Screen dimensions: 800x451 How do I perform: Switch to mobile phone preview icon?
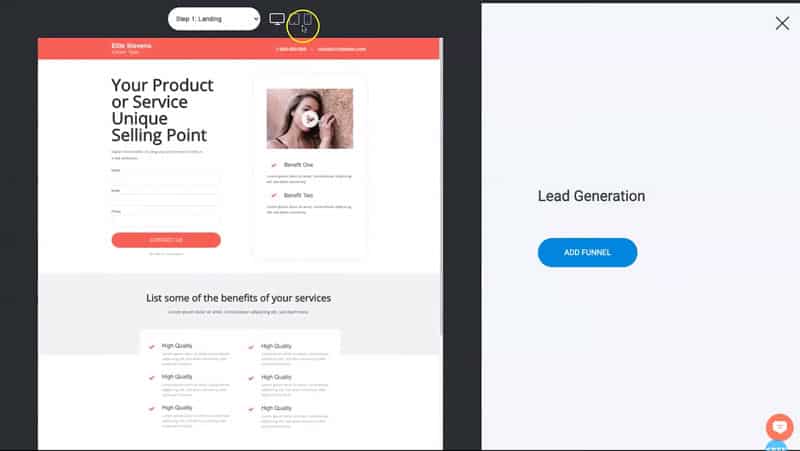pyautogui.click(x=307, y=19)
